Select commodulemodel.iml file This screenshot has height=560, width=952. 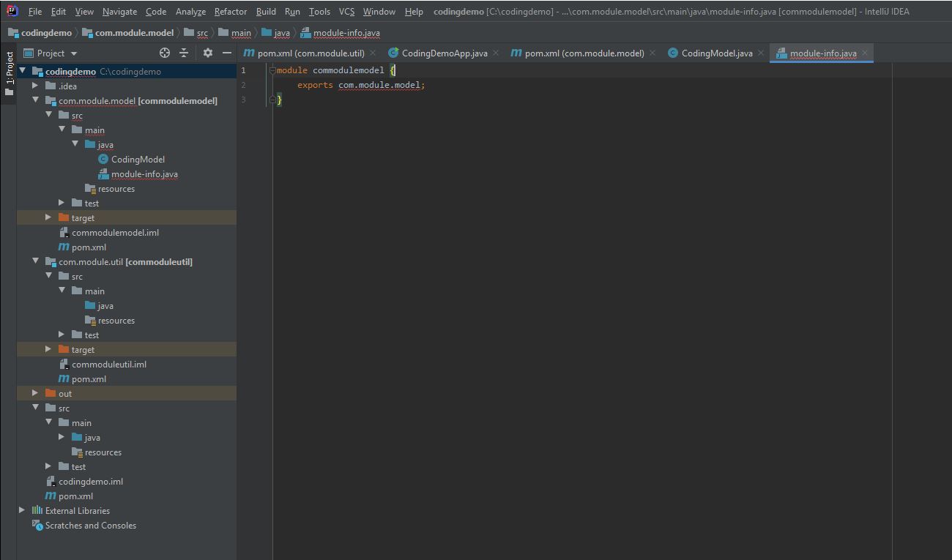click(x=108, y=232)
